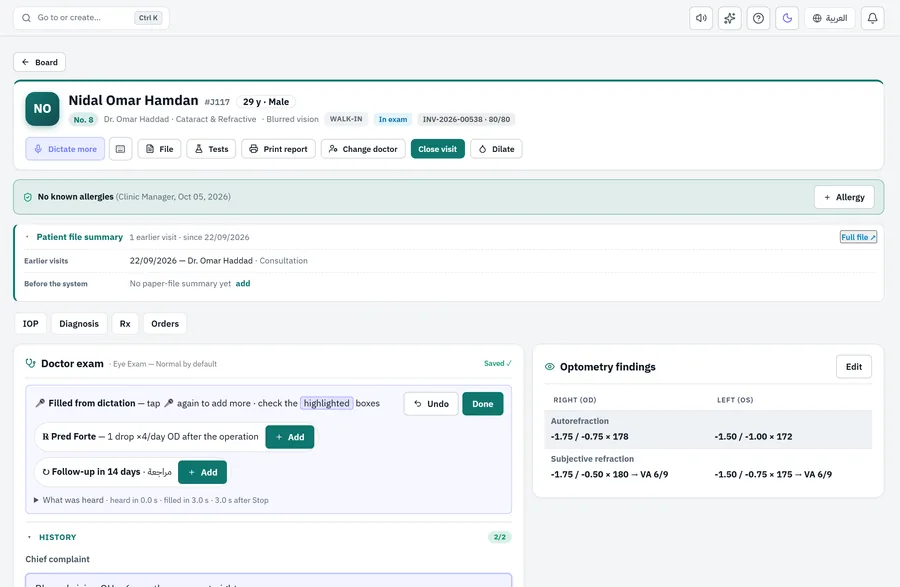The image size is (900, 587).
Task: Switch to the Orders tab
Action: [x=165, y=324]
